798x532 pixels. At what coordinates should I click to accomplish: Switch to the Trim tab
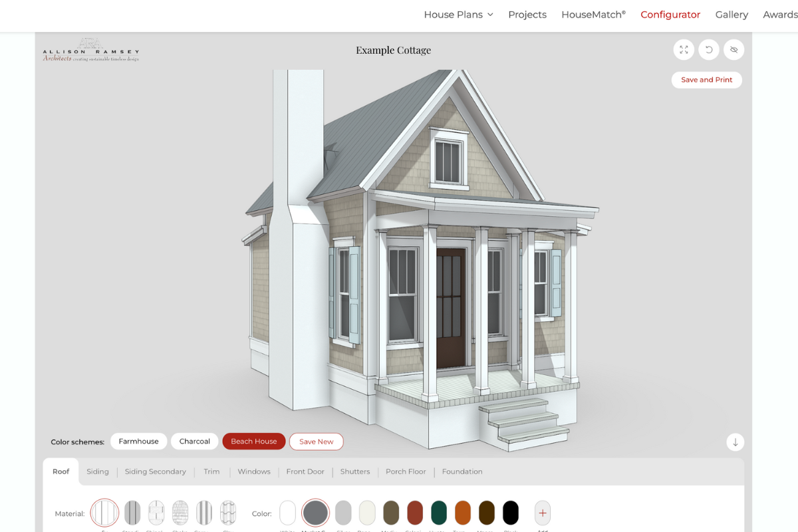[x=211, y=471]
